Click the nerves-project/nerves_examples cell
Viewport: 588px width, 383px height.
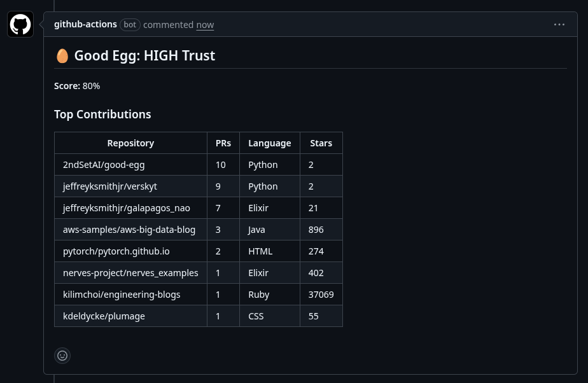point(130,273)
